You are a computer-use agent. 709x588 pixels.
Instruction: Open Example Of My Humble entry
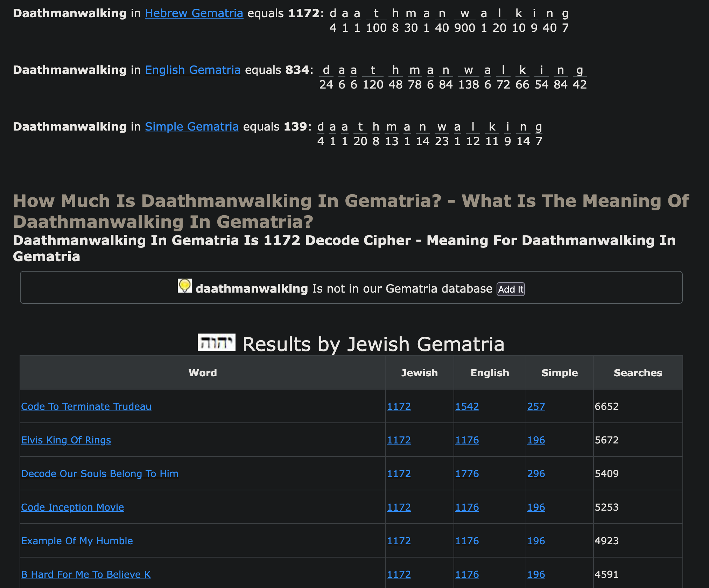tap(77, 541)
